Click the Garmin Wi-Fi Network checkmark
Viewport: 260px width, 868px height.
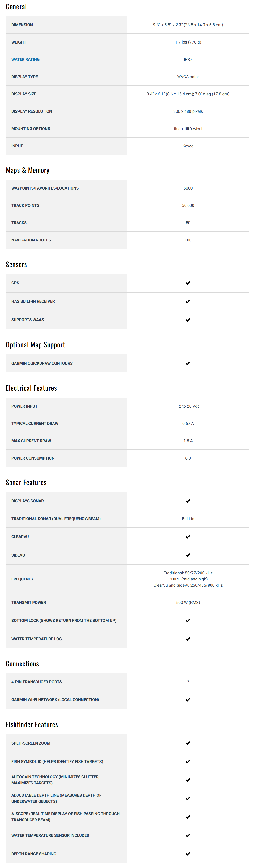(x=188, y=699)
